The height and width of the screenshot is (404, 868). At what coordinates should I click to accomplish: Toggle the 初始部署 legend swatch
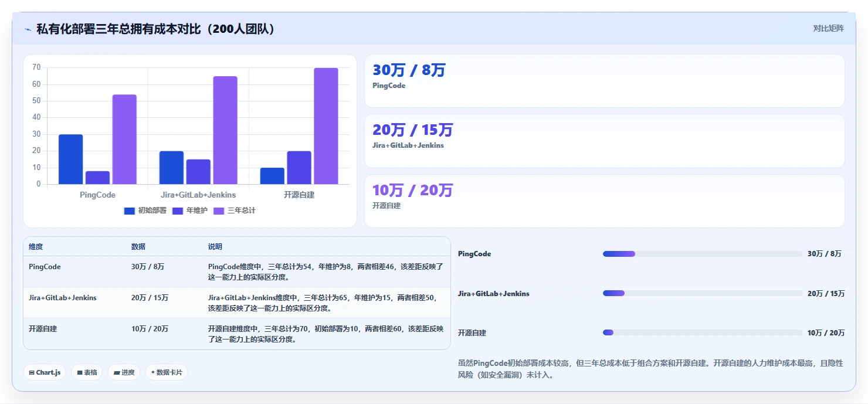click(130, 211)
